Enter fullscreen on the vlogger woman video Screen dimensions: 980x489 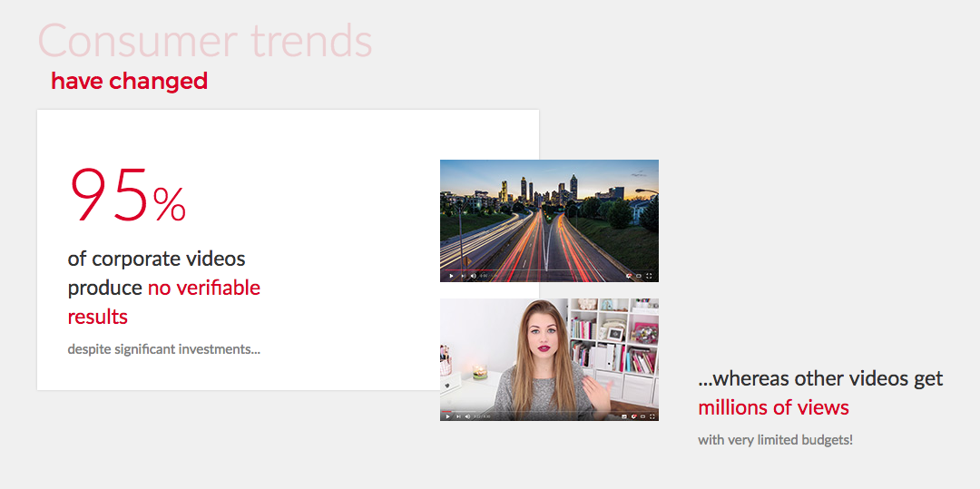tap(652, 416)
